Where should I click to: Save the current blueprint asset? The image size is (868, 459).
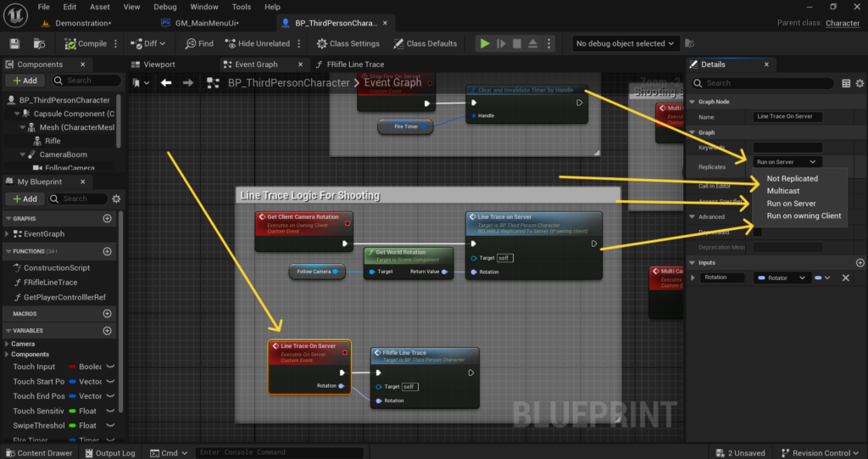click(15, 43)
